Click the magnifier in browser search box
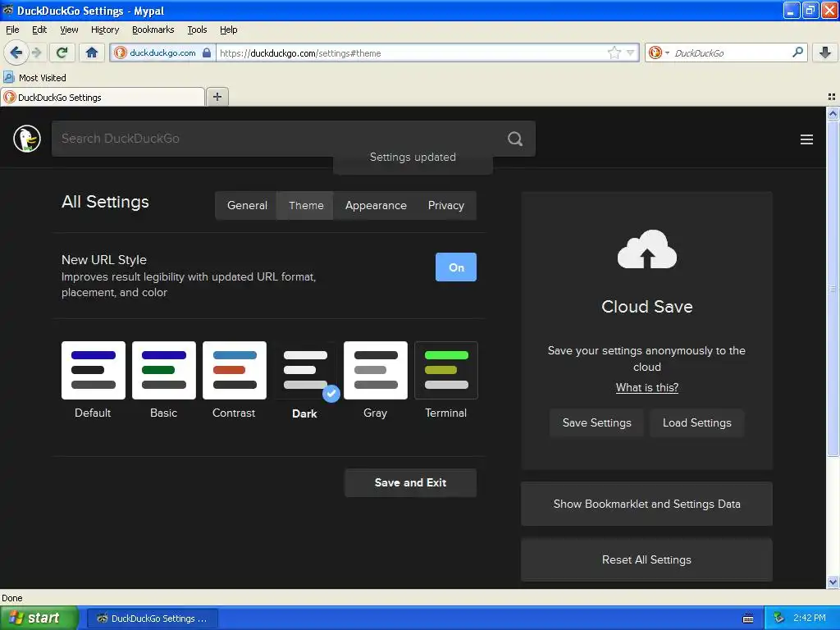The height and width of the screenshot is (630, 840). (797, 52)
